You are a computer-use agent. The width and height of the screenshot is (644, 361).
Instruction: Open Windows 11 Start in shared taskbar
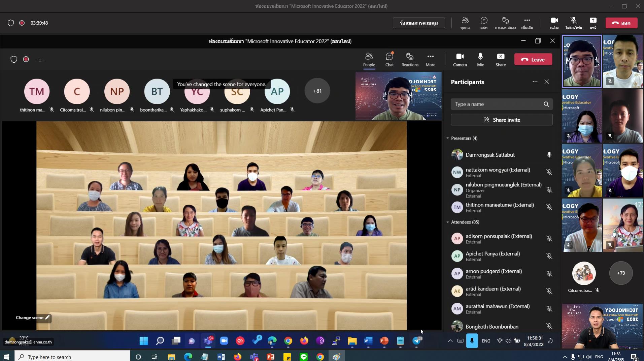coord(144,341)
